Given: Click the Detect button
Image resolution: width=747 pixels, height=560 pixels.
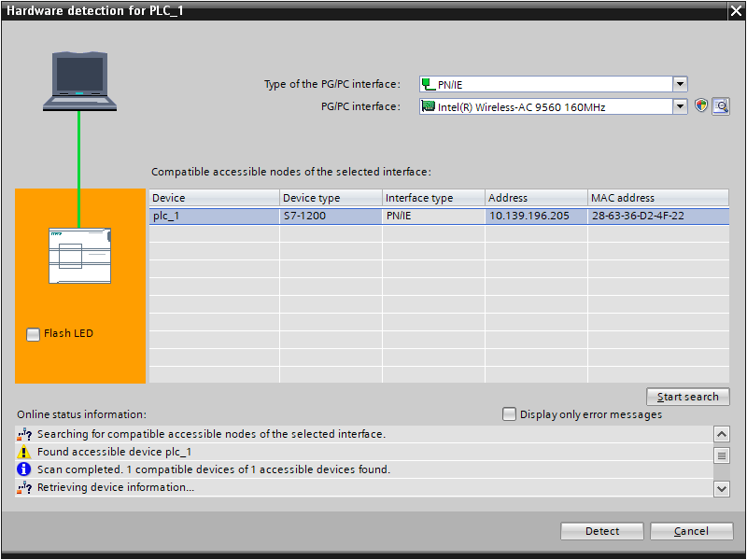Looking at the screenshot, I should pos(602,531).
